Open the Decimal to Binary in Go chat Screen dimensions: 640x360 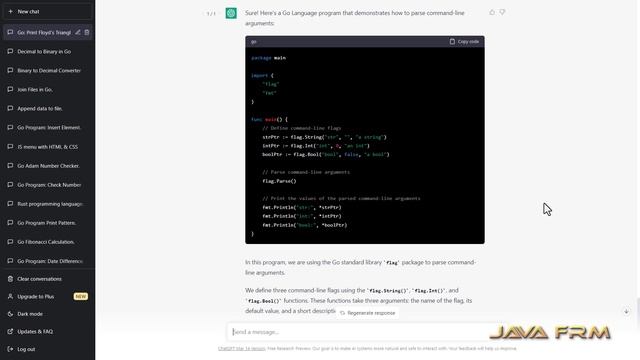(x=47, y=51)
